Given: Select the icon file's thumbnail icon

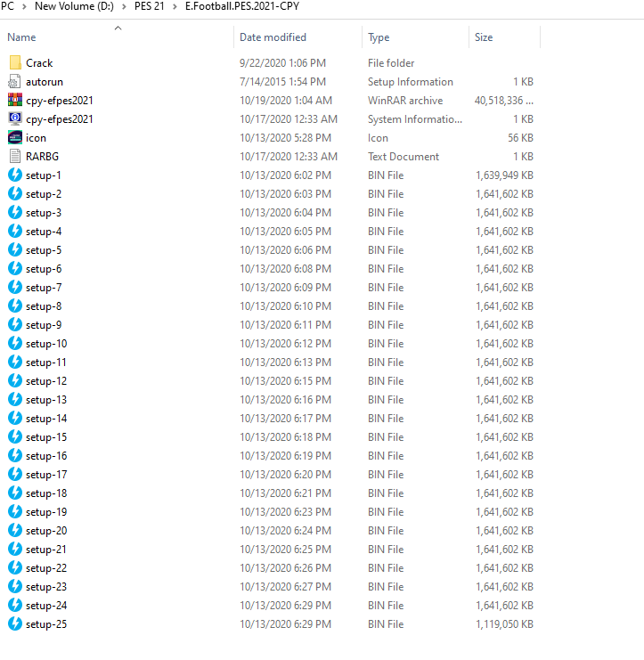Looking at the screenshot, I should coord(15,138).
